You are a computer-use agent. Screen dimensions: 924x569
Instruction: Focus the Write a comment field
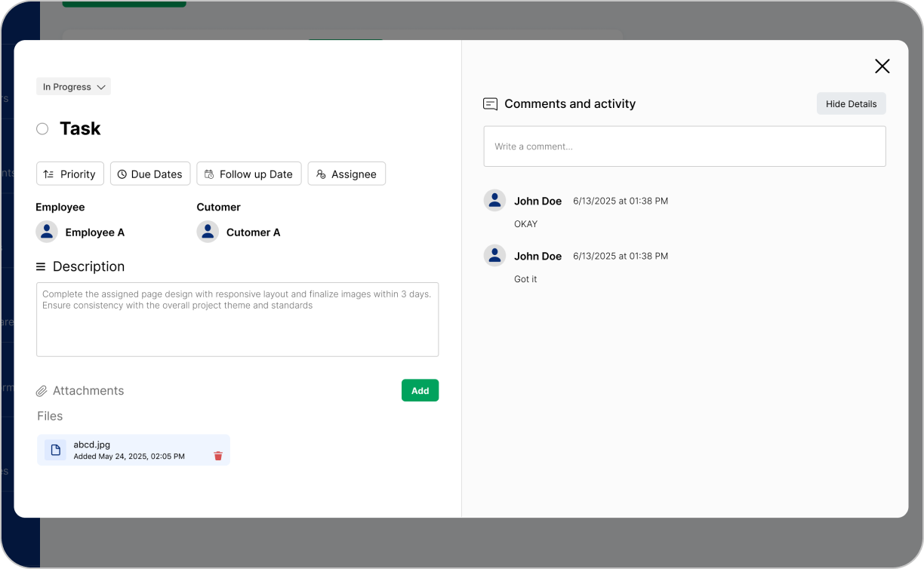[x=684, y=146]
